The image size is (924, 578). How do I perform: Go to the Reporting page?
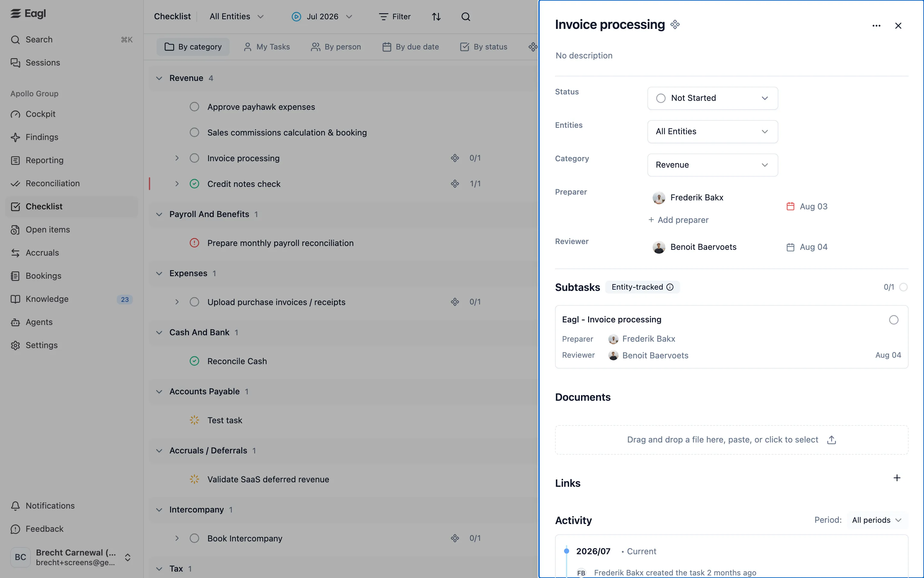click(44, 160)
